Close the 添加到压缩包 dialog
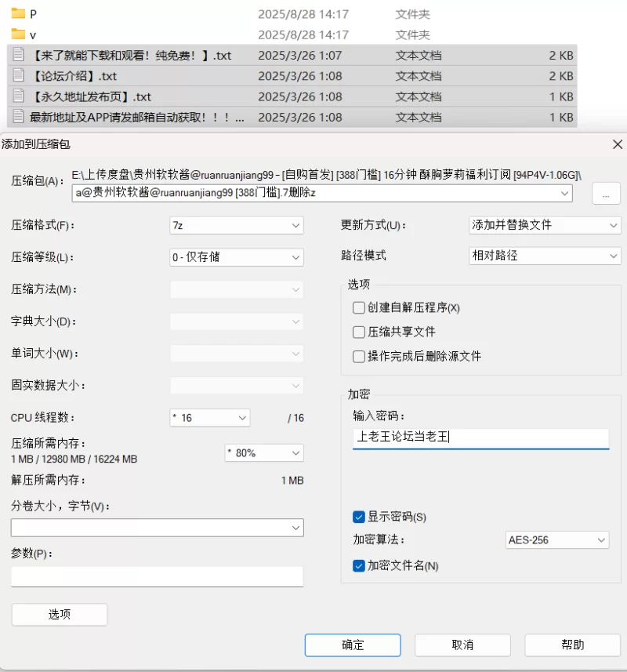Image resolution: width=627 pixels, height=672 pixels. (617, 144)
